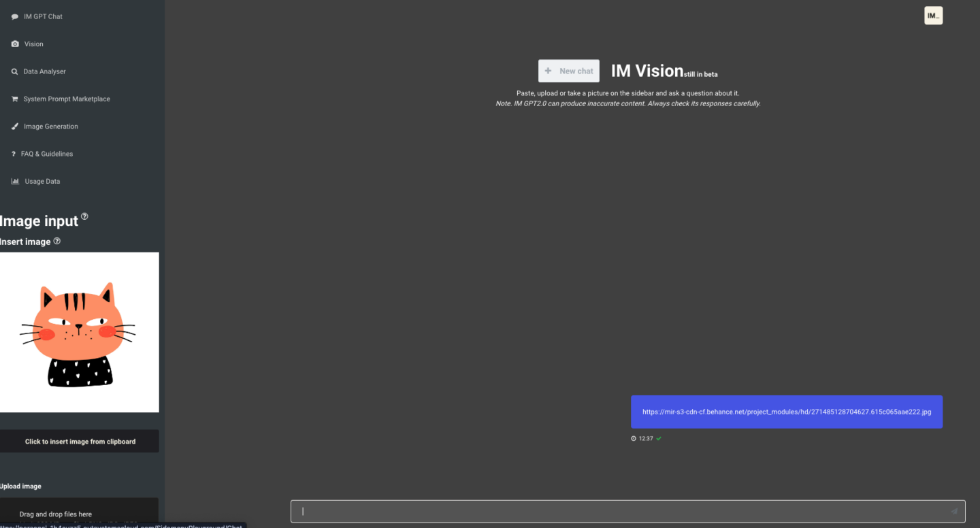Click the IM GPT Chat speech bubble icon
This screenshot has height=528, width=980.
pyautogui.click(x=15, y=17)
